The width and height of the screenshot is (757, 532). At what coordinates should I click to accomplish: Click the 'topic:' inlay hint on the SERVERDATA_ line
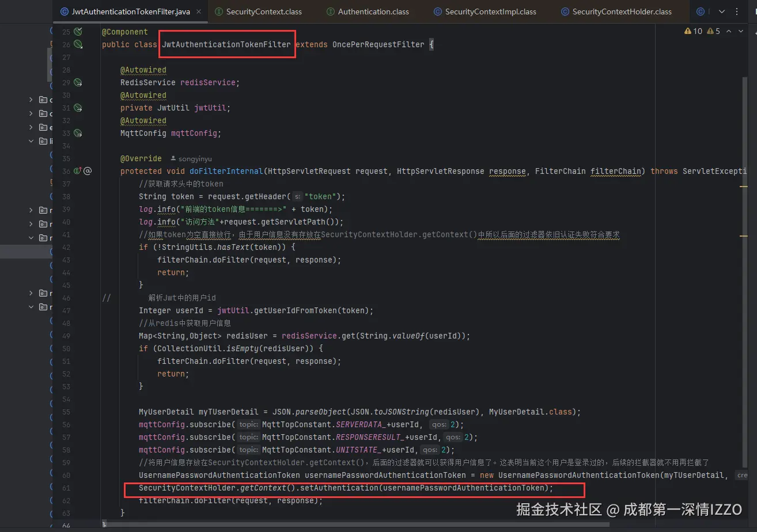click(x=249, y=424)
